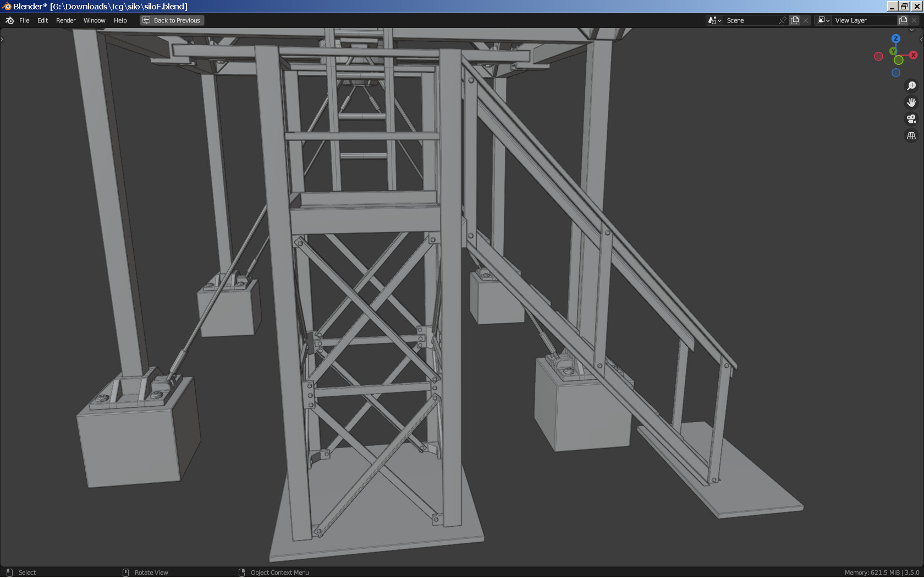Select the Zoom tool icon in viewport sidebar
Screen dimensions: 924x578
click(911, 85)
